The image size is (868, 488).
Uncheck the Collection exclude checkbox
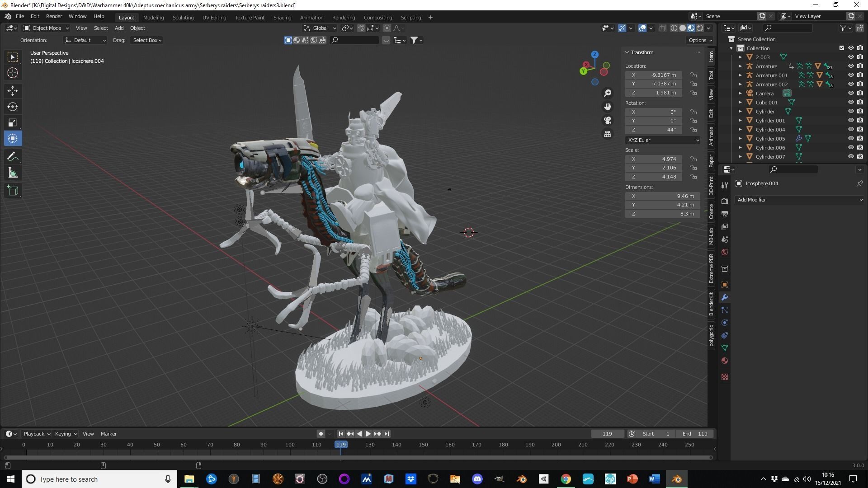(841, 48)
